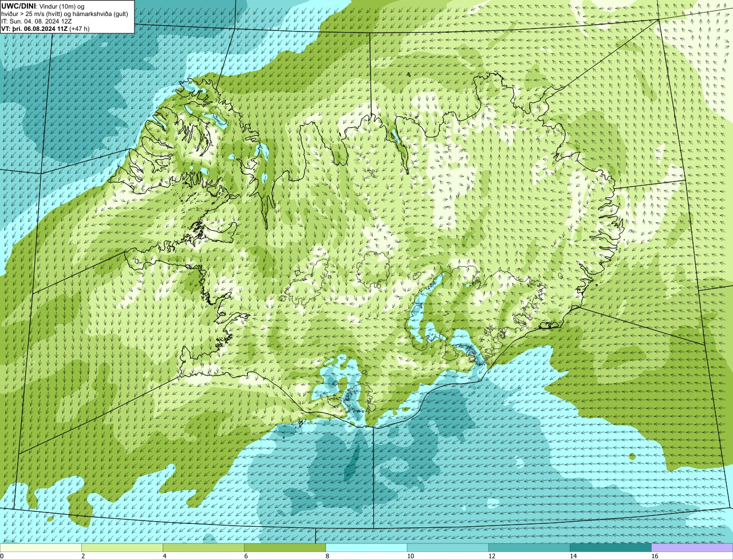
Task: Click the light cyan 8–10 legend swatch
Action: pyautogui.click(x=366, y=548)
